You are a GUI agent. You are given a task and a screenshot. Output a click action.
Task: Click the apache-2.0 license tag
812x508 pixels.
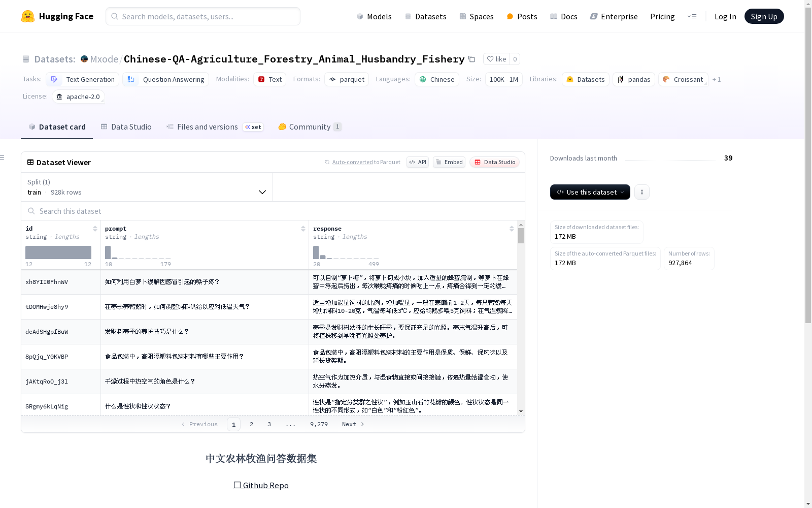point(78,97)
